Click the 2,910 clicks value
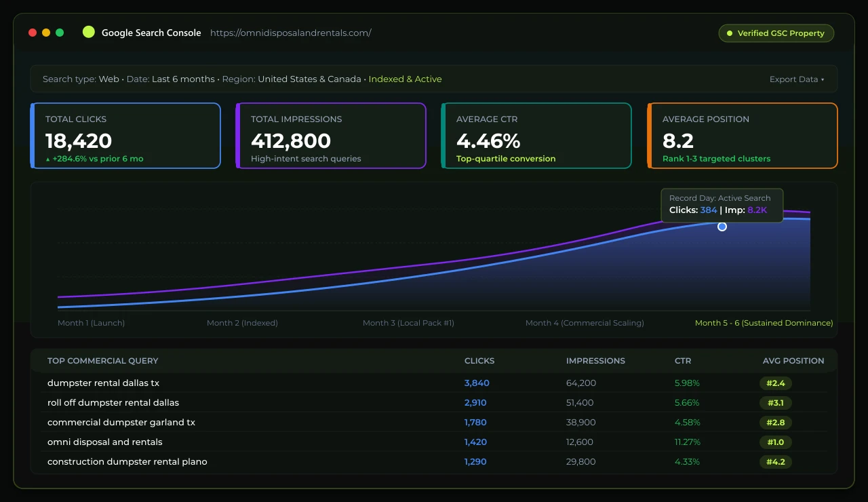 [475, 403]
